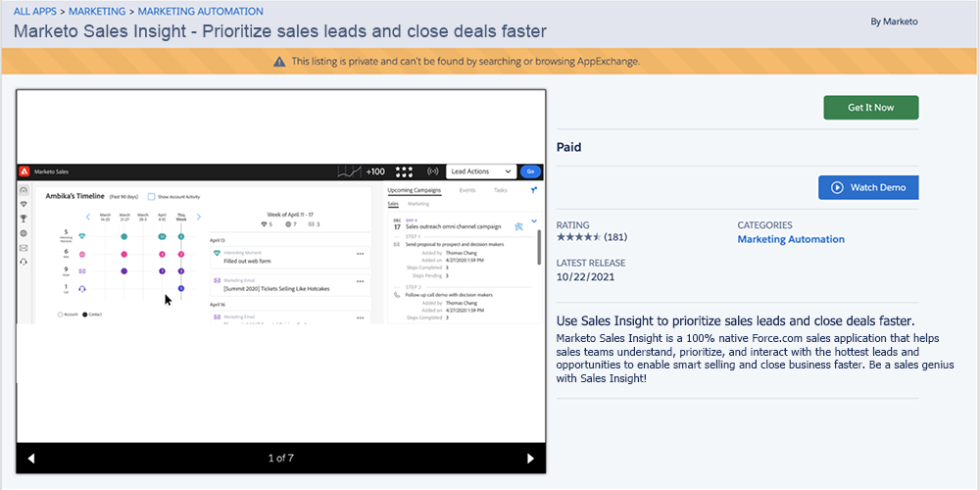Open the ALL APPS breadcrumb link
980x490 pixels.
tap(35, 11)
